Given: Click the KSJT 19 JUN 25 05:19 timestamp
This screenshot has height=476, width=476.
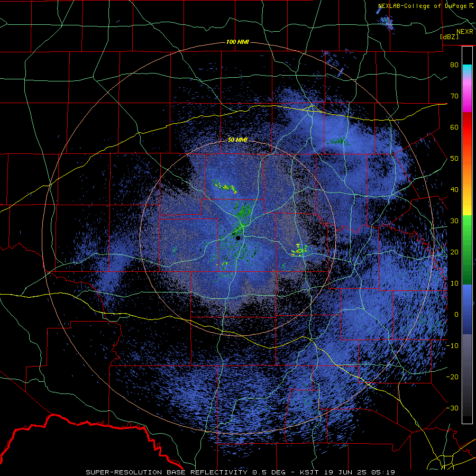Looking at the screenshot, I should [x=347, y=472].
